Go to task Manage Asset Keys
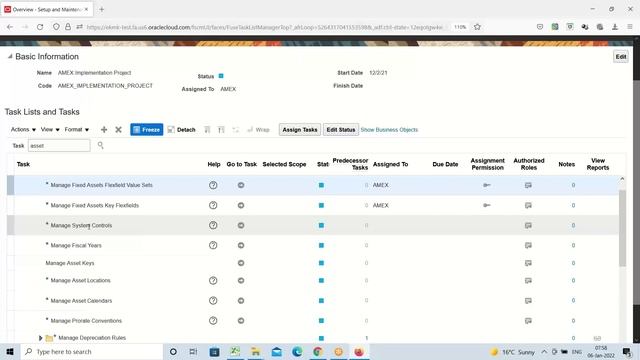This screenshot has width=640, height=360. [241, 263]
